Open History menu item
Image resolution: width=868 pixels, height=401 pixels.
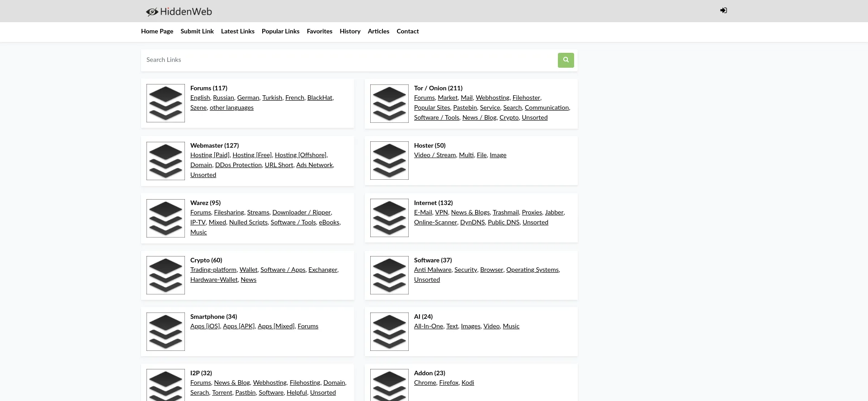pos(350,32)
